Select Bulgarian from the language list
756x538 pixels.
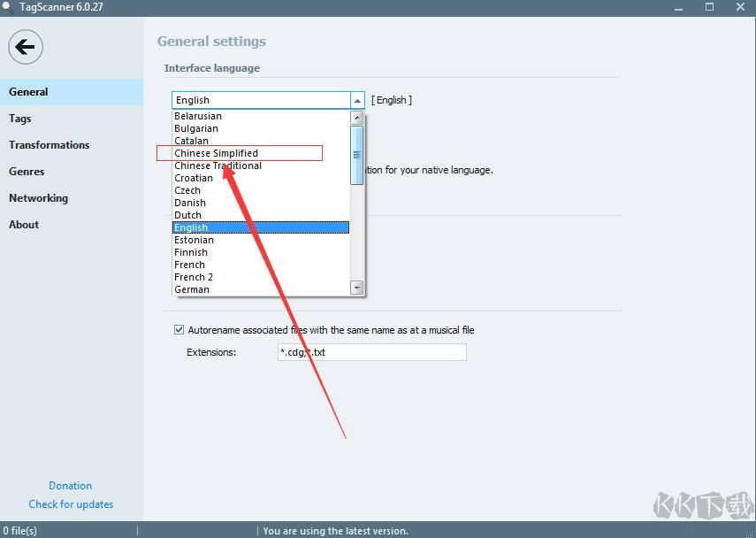(261, 128)
